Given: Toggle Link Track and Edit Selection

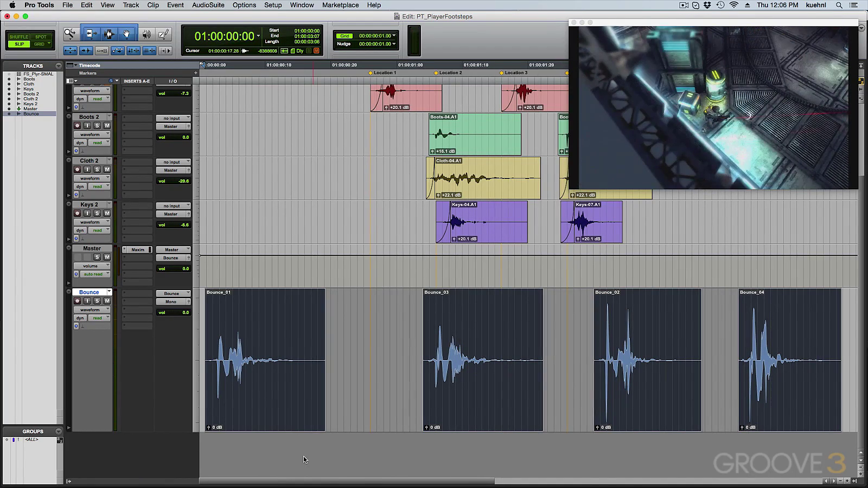Looking at the screenshot, I should (149, 50).
